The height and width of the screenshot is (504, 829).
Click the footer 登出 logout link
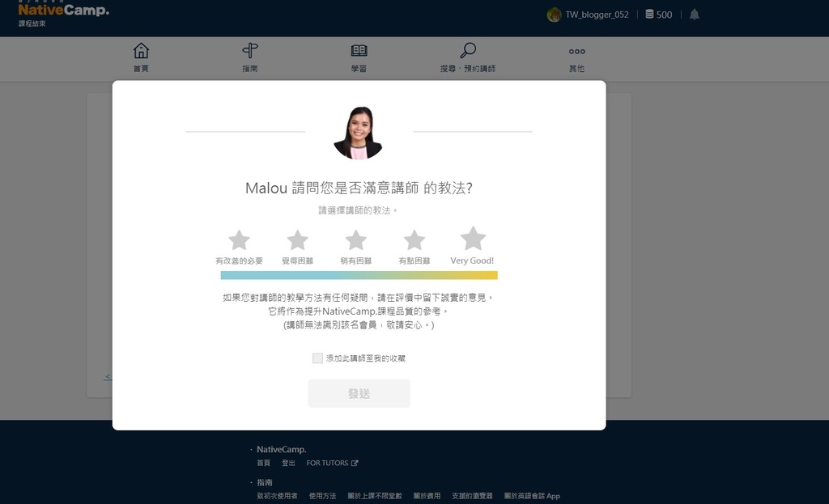point(288,463)
